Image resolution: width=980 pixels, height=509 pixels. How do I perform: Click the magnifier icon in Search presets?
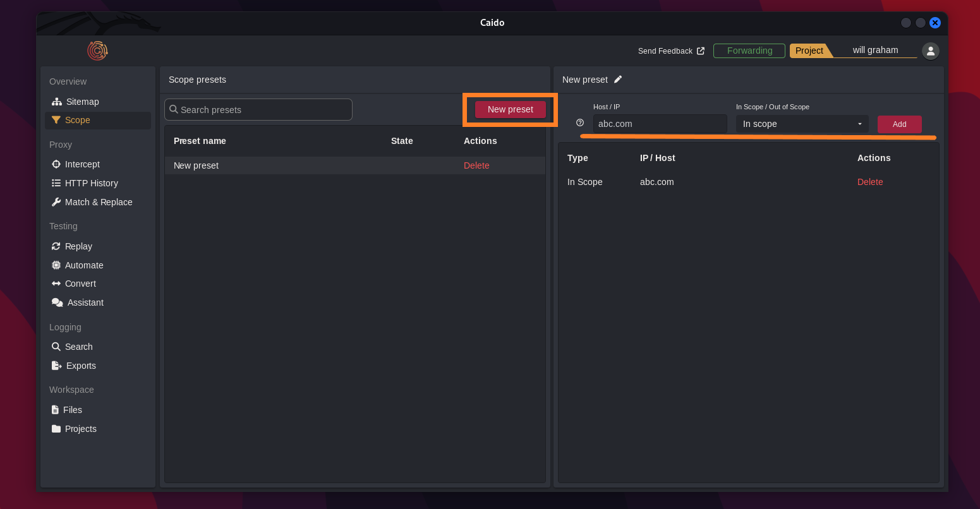point(174,109)
